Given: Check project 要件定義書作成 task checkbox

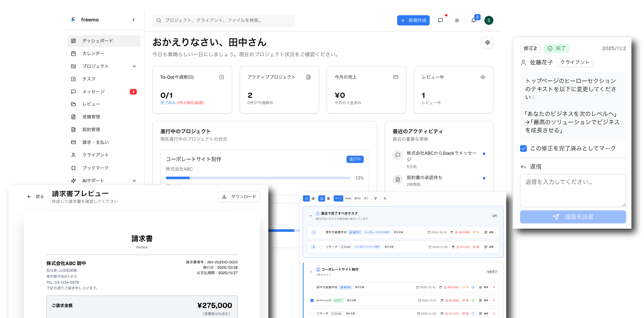Looking at the screenshot, I should pyautogui.click(x=312, y=287).
